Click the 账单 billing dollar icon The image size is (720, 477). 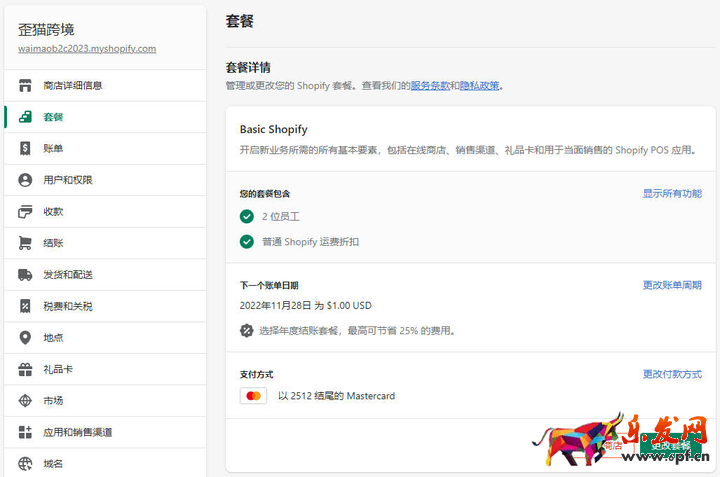[25, 148]
